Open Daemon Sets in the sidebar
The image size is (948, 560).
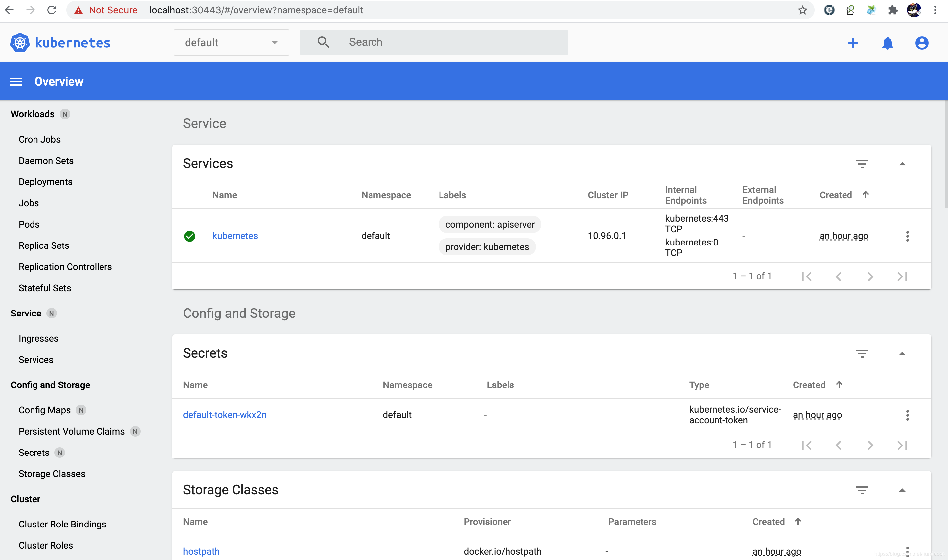click(46, 160)
